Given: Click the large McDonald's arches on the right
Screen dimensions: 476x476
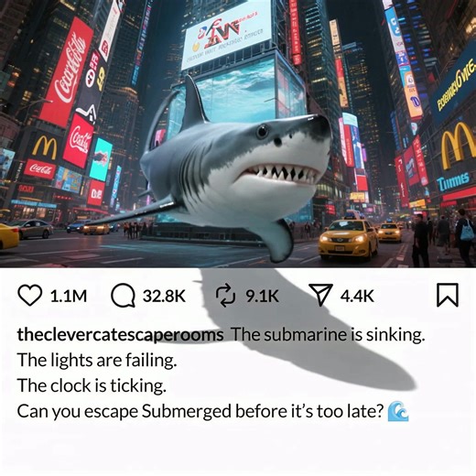Looking at the screenshot, I should (458, 146).
